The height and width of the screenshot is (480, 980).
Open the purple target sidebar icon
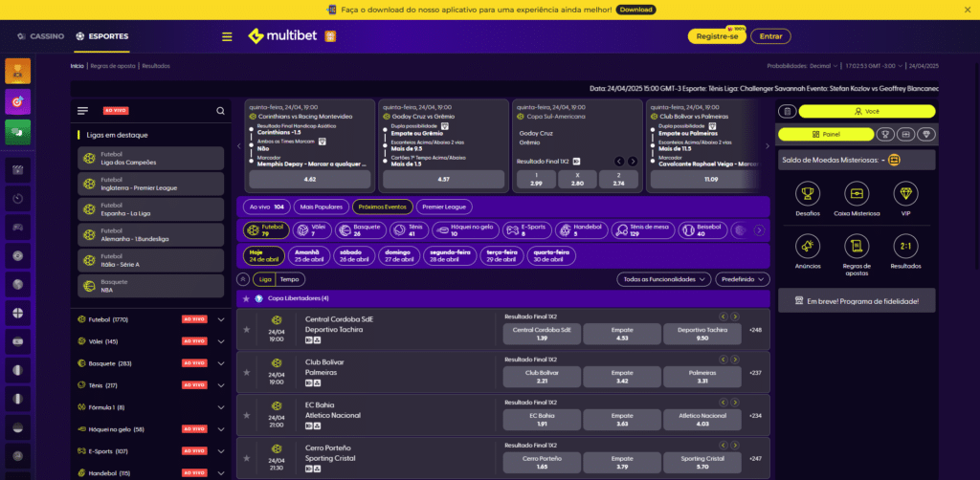click(x=17, y=101)
